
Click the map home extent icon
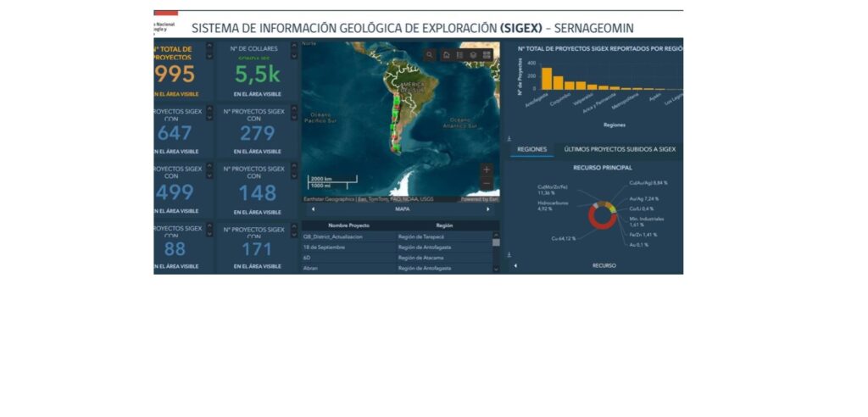pyautogui.click(x=446, y=55)
